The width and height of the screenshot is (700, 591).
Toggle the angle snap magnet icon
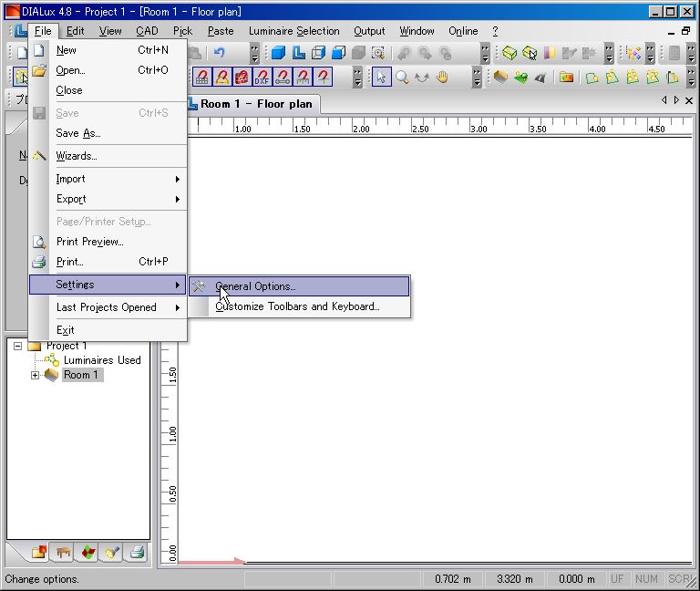click(222, 77)
